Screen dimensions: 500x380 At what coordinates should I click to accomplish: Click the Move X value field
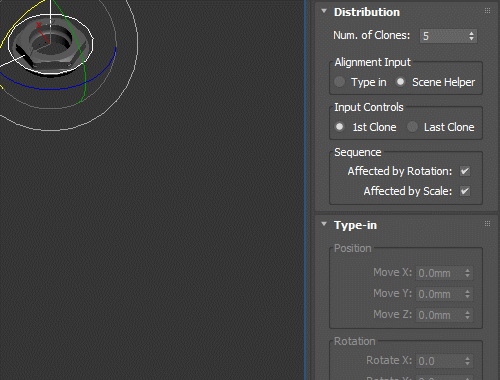click(439, 273)
